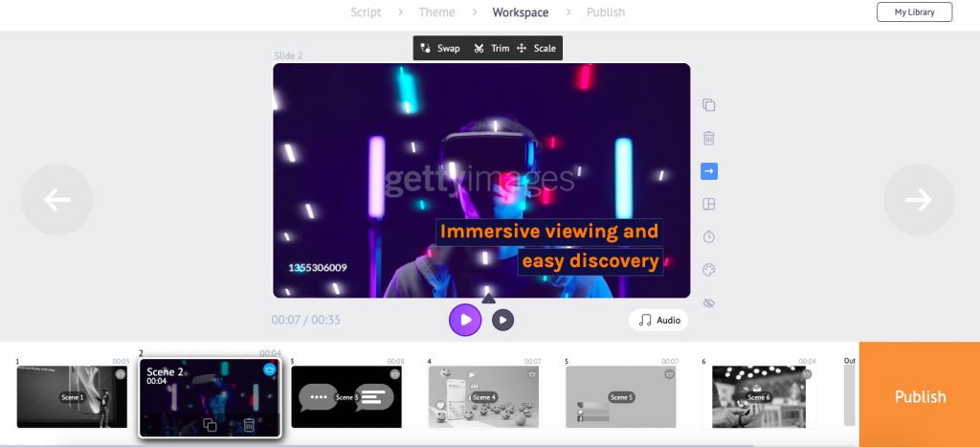Screen dimensions: 980x447
Task: Click the badge icon on Scene 3 thumbnail
Action: coord(394,374)
